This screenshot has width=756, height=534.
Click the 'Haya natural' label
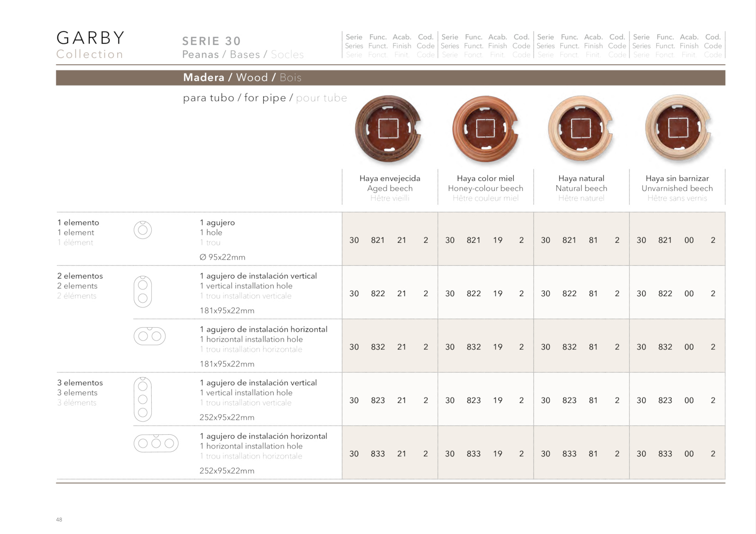tap(581, 178)
